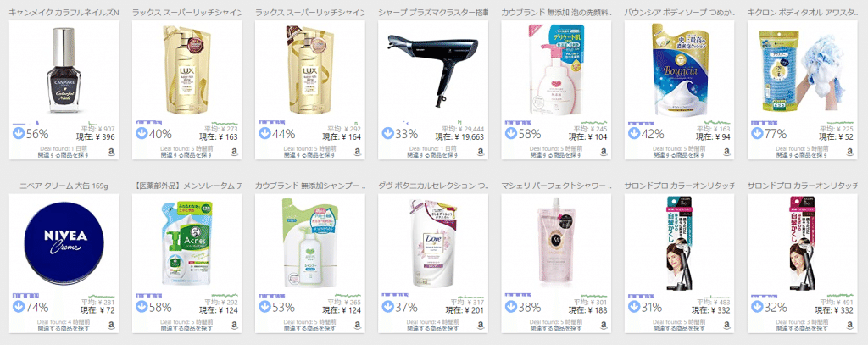Click the blue down-arrow icon beside 77%
The height and width of the screenshot is (345, 868).
tap(757, 133)
